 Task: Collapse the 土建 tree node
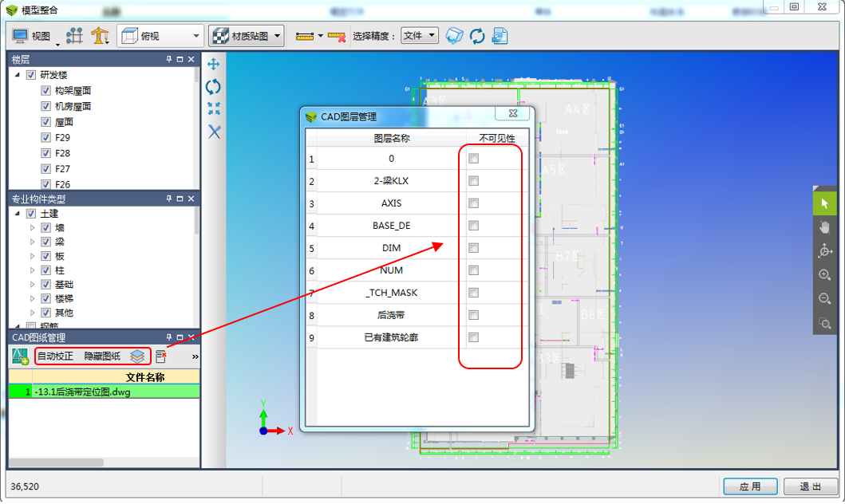(18, 214)
